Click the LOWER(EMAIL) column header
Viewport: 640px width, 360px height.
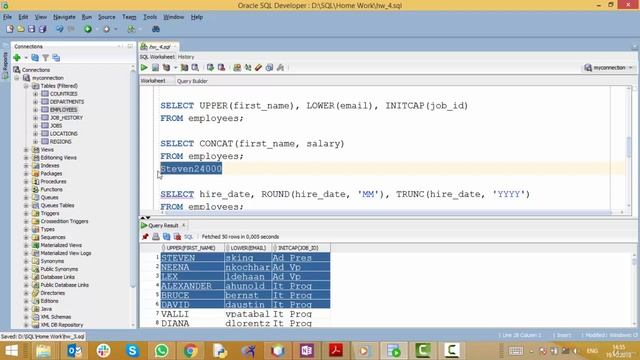pos(248,248)
